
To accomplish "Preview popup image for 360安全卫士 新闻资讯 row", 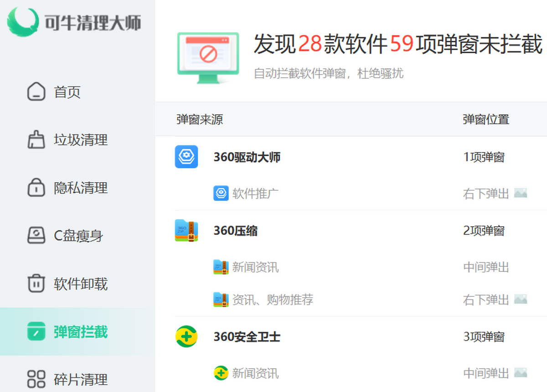I will pyautogui.click(x=521, y=373).
